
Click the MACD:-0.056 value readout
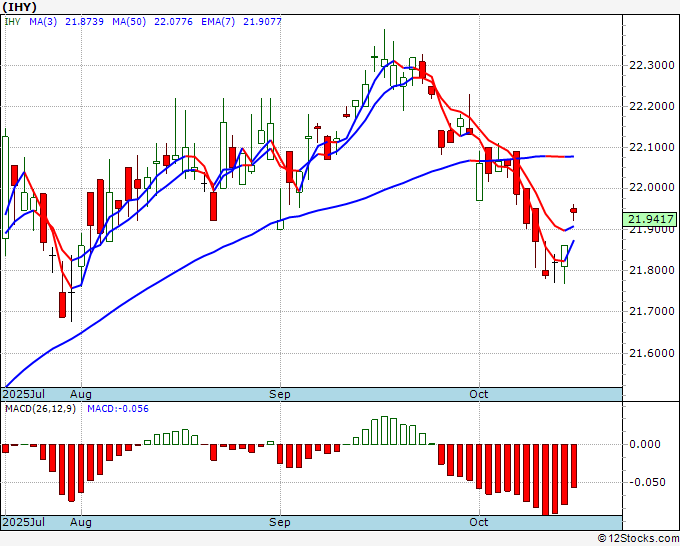click(x=118, y=409)
